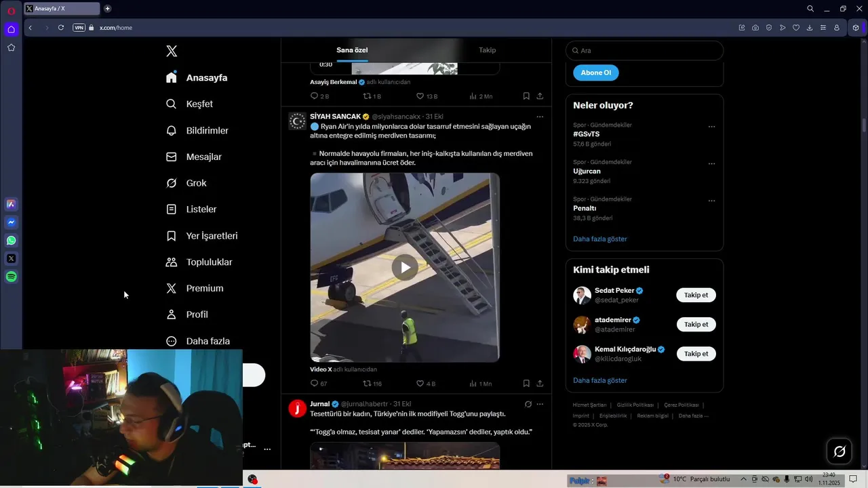868x488 pixels.
Task: Click the Grok icon on the Jurnal post
Action: 528,404
